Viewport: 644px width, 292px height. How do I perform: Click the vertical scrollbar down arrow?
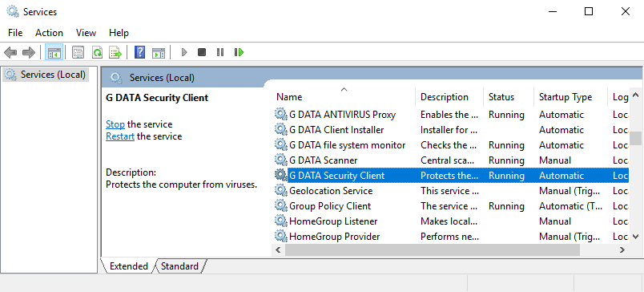[635, 237]
